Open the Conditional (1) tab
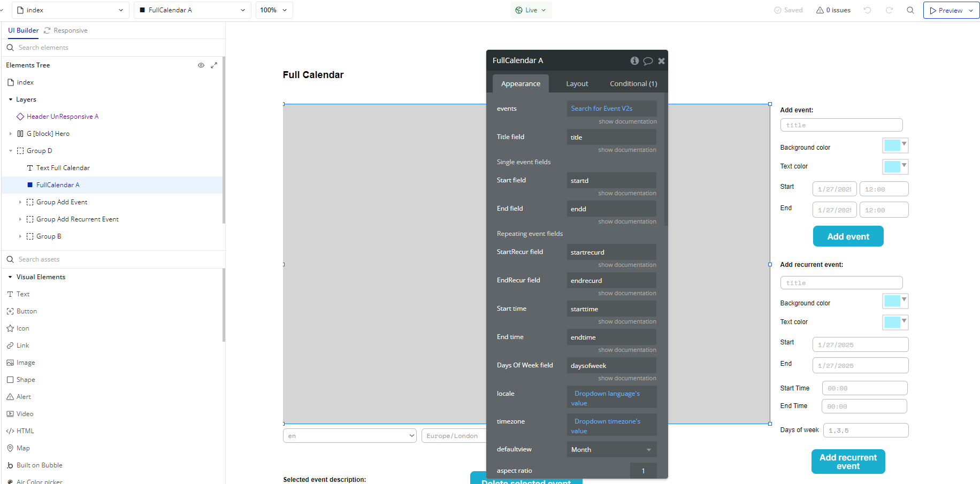 click(633, 84)
